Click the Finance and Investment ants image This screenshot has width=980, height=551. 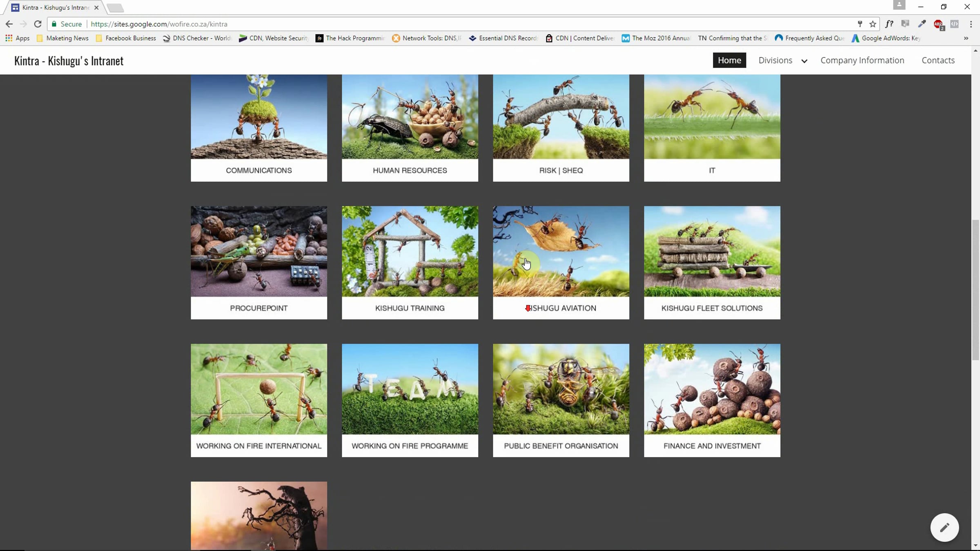[712, 389]
